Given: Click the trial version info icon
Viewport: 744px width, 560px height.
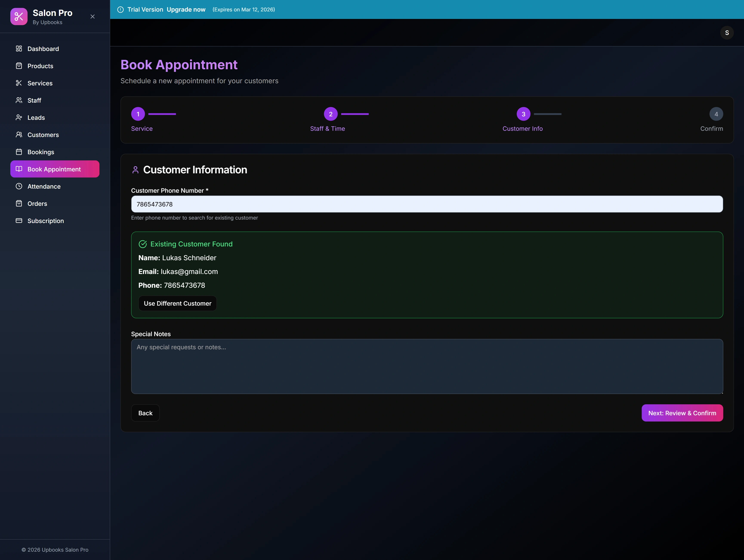Looking at the screenshot, I should click(x=120, y=9).
